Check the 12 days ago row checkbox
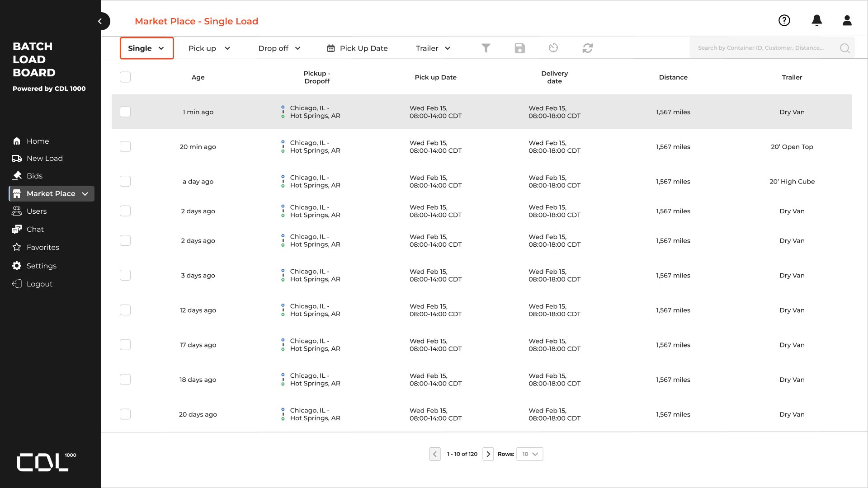The image size is (868, 488). pyautogui.click(x=125, y=310)
